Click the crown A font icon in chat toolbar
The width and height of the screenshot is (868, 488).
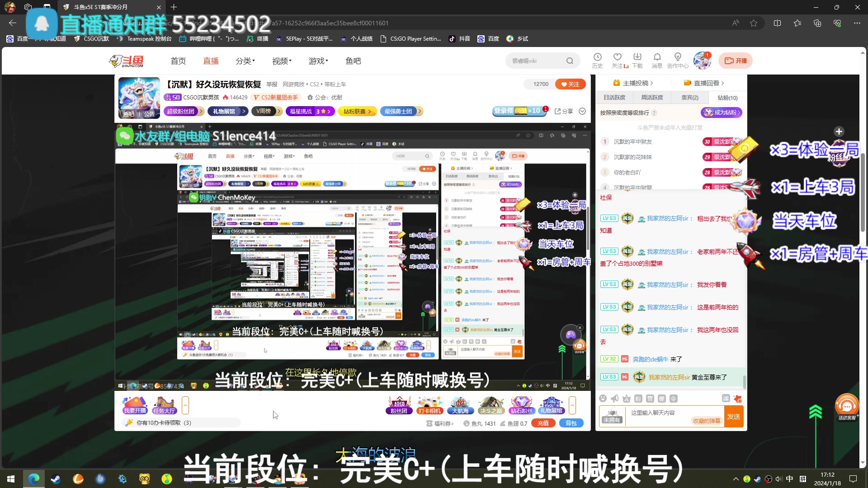(x=626, y=399)
